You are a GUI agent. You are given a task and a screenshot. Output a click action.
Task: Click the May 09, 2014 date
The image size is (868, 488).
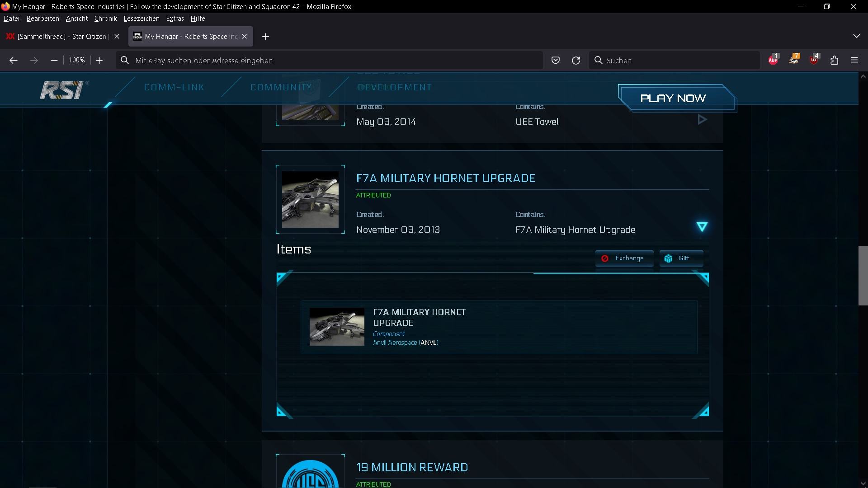click(x=386, y=122)
